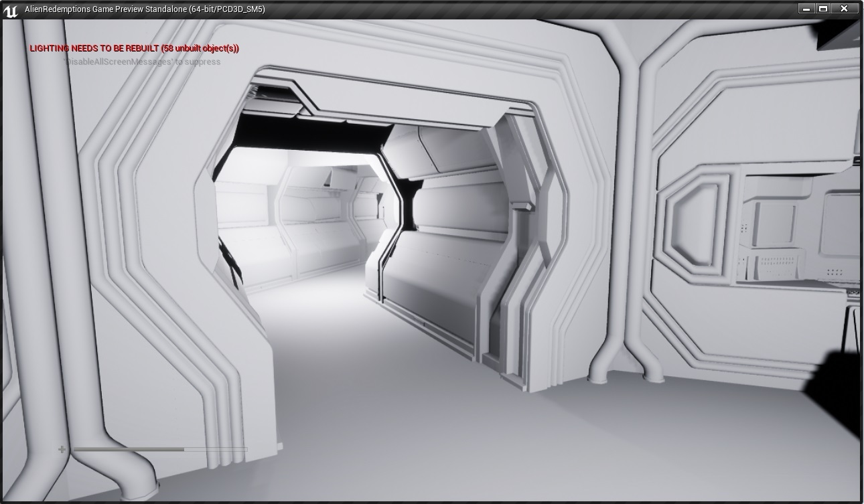The height and width of the screenshot is (504, 864).
Task: Click the filled part of the bottom-left bar
Action: tap(127, 449)
